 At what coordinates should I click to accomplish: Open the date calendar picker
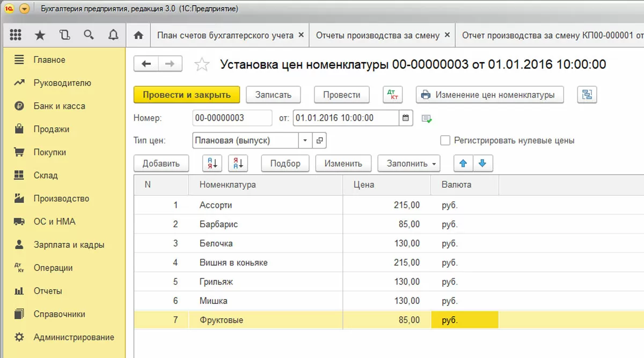click(406, 118)
